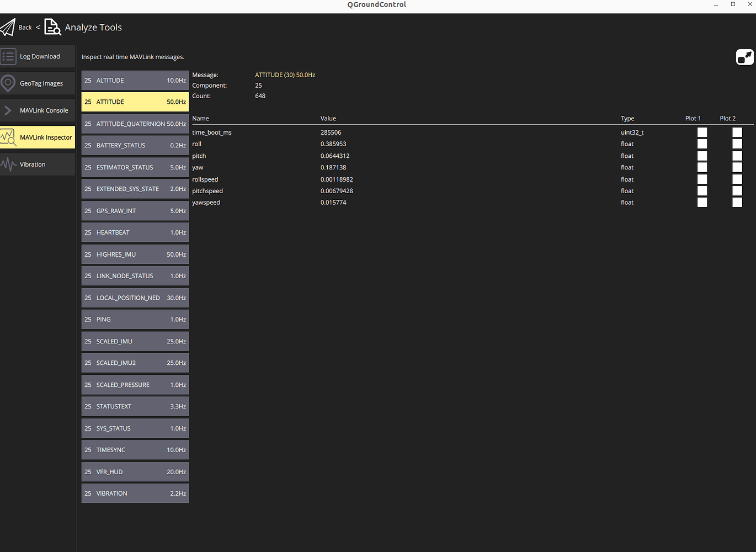Click the MAVLink Inspector chart icon
The height and width of the screenshot is (552, 756).
(8, 137)
